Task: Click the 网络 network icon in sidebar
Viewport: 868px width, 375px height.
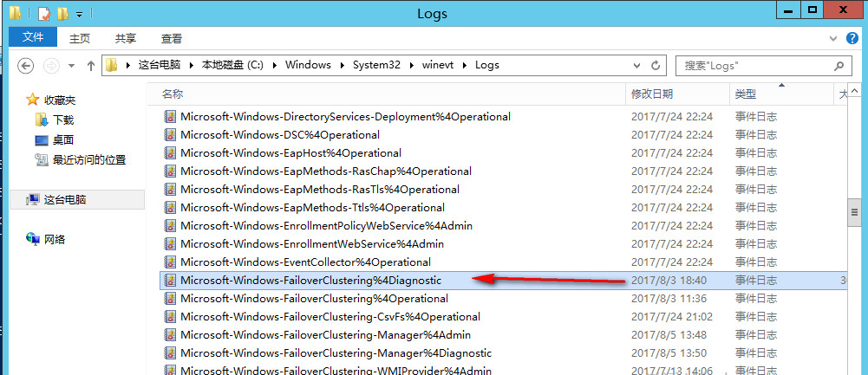Action: (x=33, y=239)
